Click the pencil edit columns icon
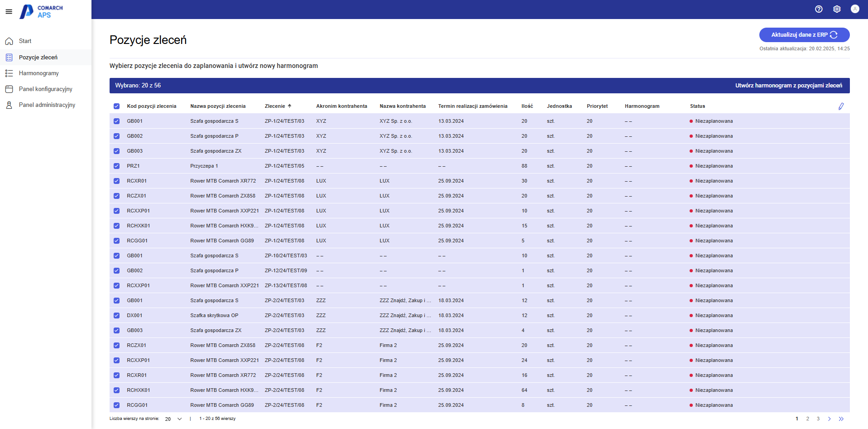This screenshot has width=868, height=429. click(x=841, y=106)
